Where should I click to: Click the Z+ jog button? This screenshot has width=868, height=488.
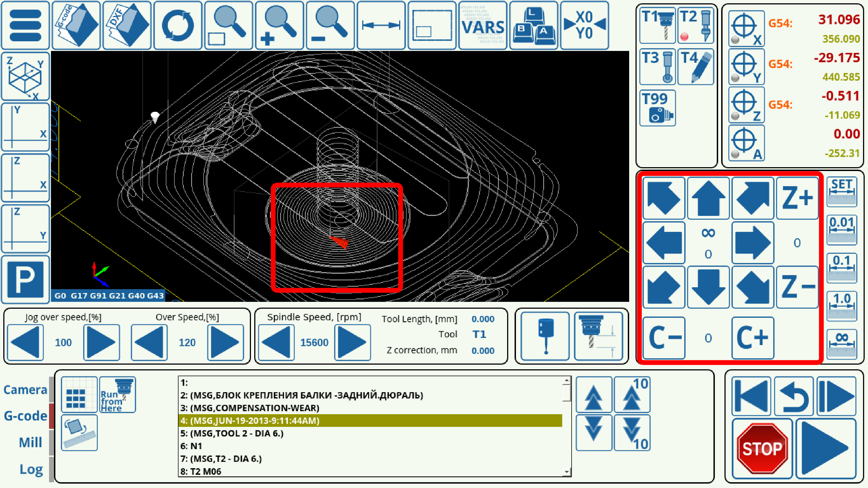pyautogui.click(x=797, y=198)
